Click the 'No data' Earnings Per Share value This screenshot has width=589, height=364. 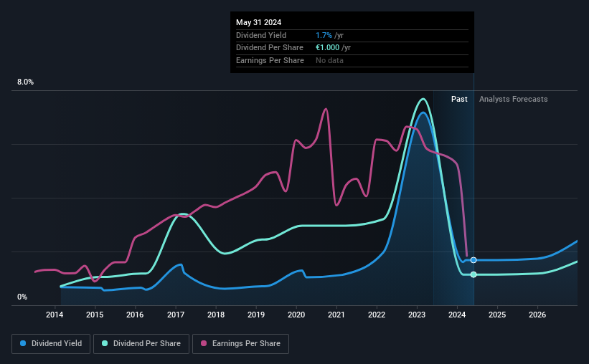[329, 60]
